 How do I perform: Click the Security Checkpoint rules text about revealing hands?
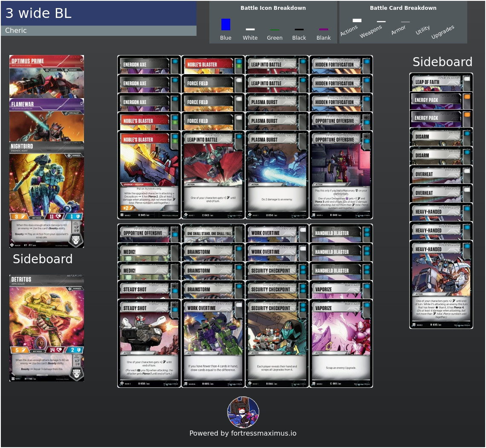pyautogui.click(x=277, y=368)
